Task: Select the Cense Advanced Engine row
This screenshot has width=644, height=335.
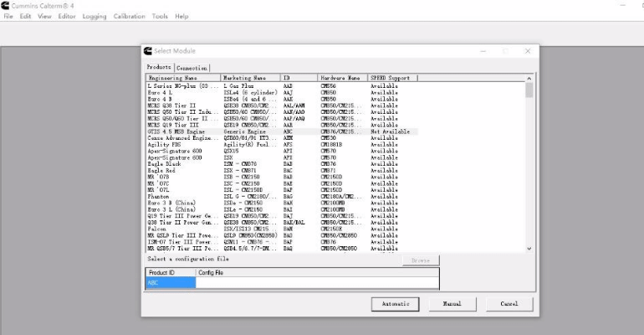Action: (x=282, y=138)
